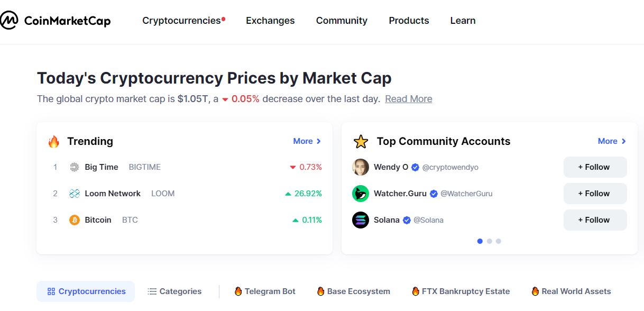Follow the Watcher.Guru account
The width and height of the screenshot is (644, 311).
[595, 194]
